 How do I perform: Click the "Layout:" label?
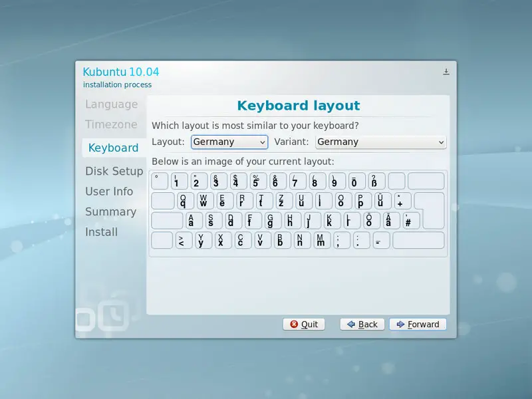tap(168, 142)
